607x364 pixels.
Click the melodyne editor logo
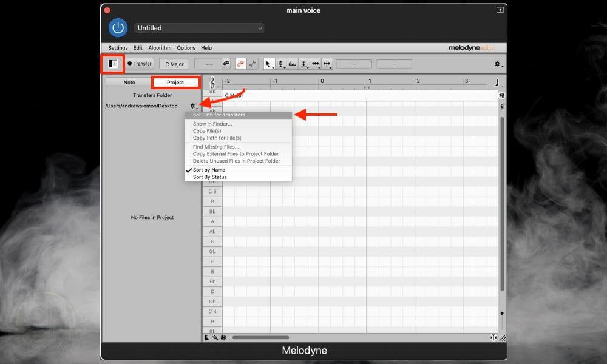pyautogui.click(x=471, y=48)
